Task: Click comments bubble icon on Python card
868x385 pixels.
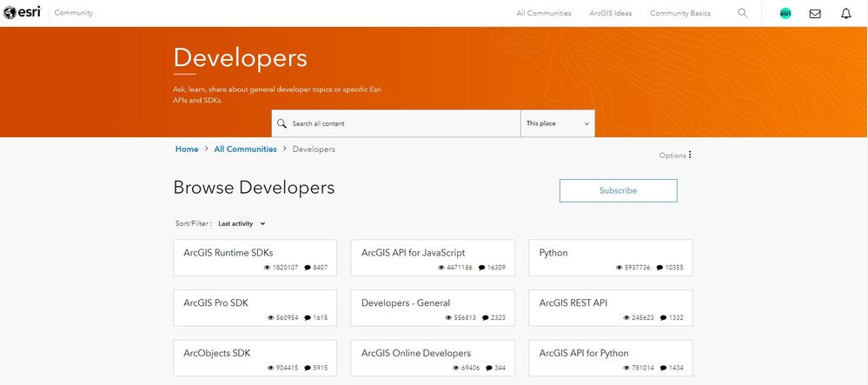Action: tap(659, 268)
